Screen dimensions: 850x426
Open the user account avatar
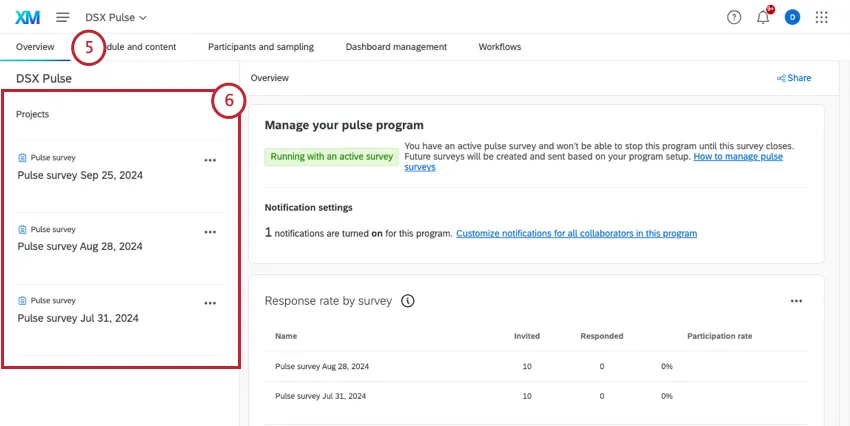pyautogui.click(x=792, y=17)
